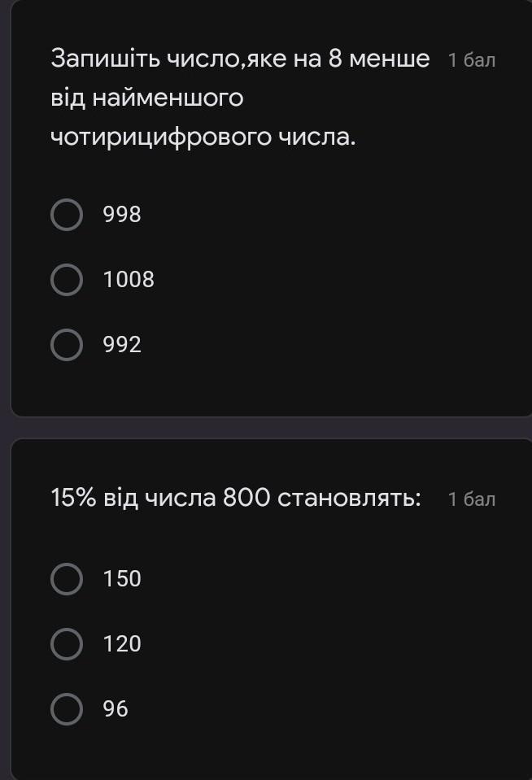Select the radio button for 1008

67,281
